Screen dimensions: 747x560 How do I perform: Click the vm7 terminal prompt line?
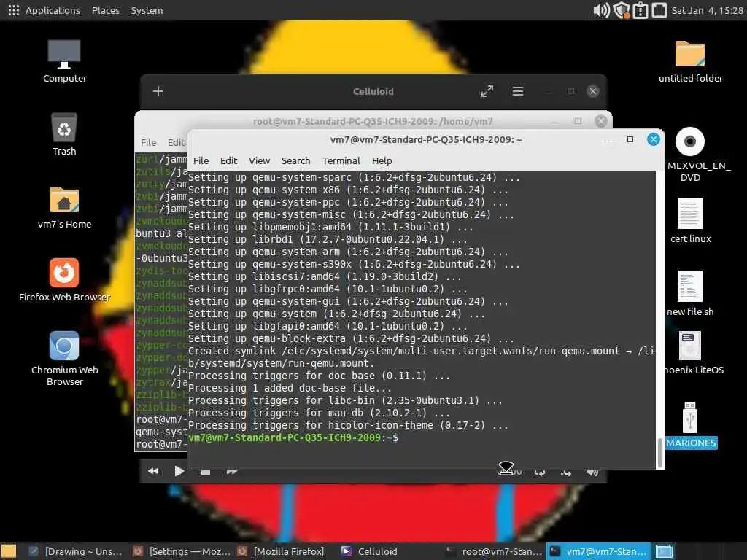point(293,437)
